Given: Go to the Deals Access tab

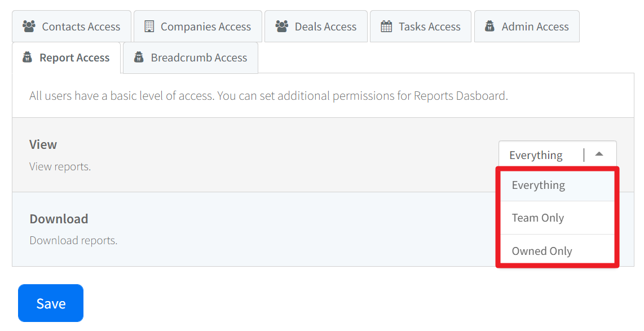Looking at the screenshot, I should [x=325, y=27].
